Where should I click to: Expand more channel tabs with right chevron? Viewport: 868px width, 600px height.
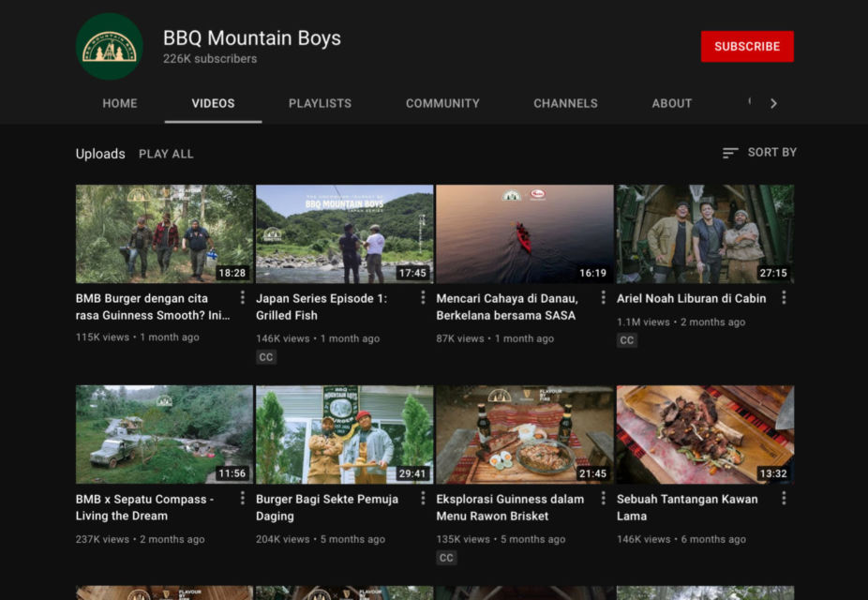point(774,103)
